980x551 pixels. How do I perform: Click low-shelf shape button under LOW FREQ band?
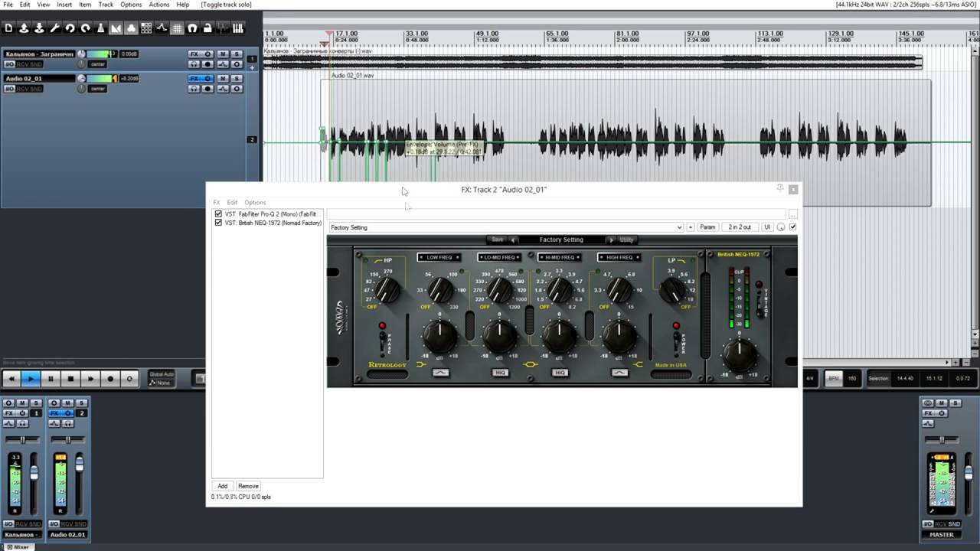[439, 373]
